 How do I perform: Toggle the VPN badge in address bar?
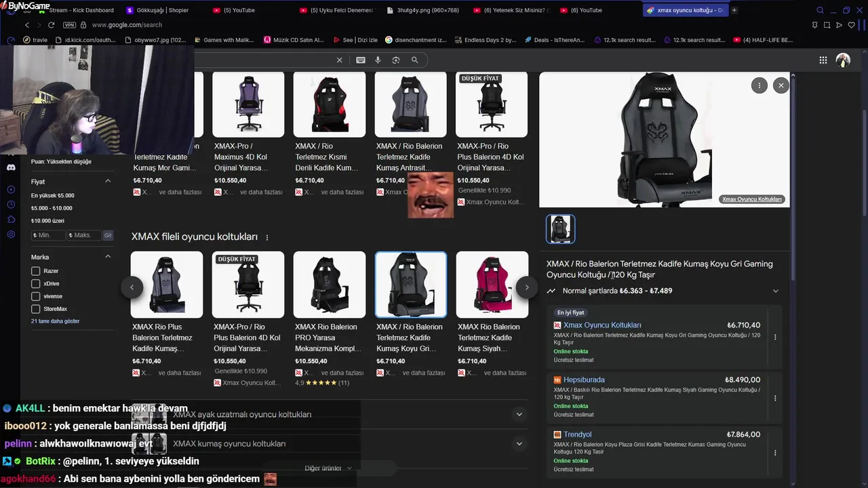69,25
